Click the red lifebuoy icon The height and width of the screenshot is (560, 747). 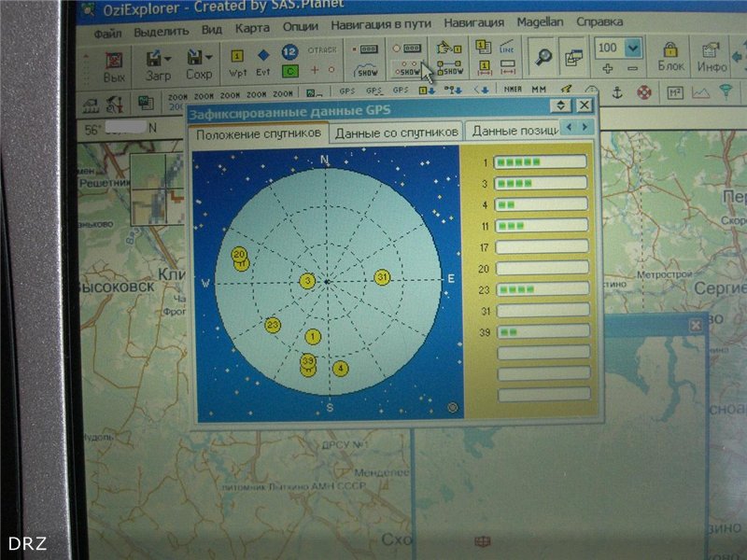click(x=644, y=91)
